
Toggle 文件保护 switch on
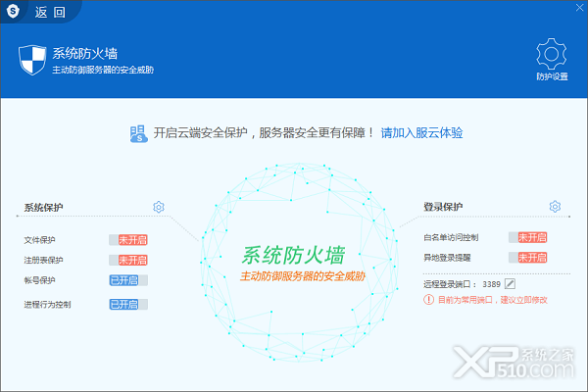(x=128, y=240)
